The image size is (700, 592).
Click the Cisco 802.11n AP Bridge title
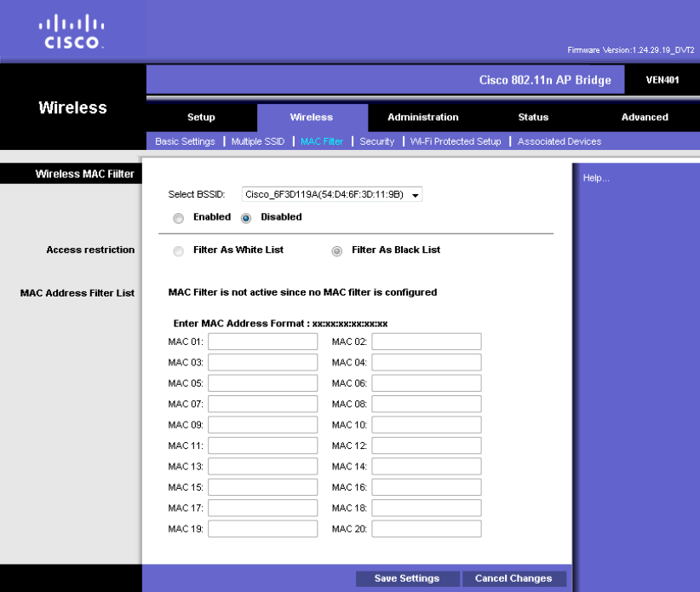point(545,80)
